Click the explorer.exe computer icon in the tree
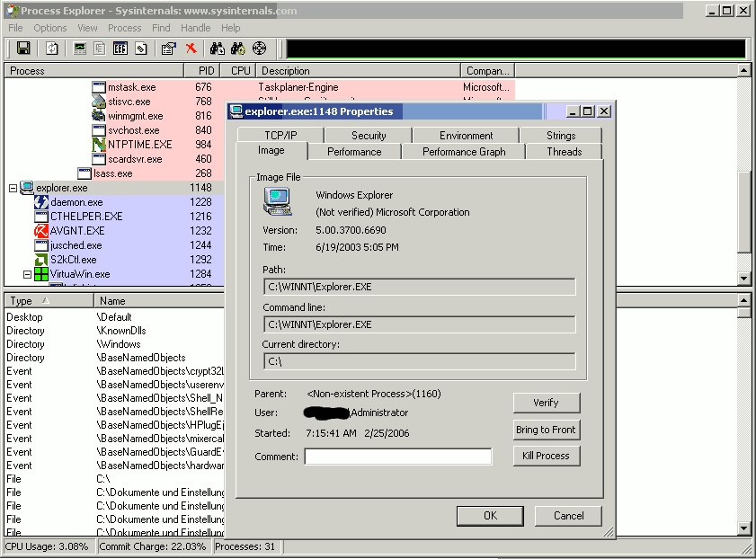 click(x=27, y=188)
